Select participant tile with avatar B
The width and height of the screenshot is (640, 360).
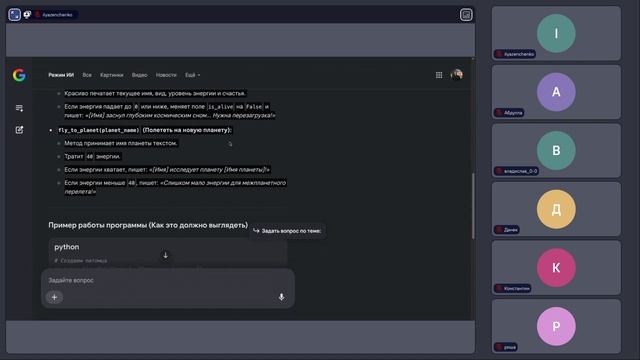556,150
